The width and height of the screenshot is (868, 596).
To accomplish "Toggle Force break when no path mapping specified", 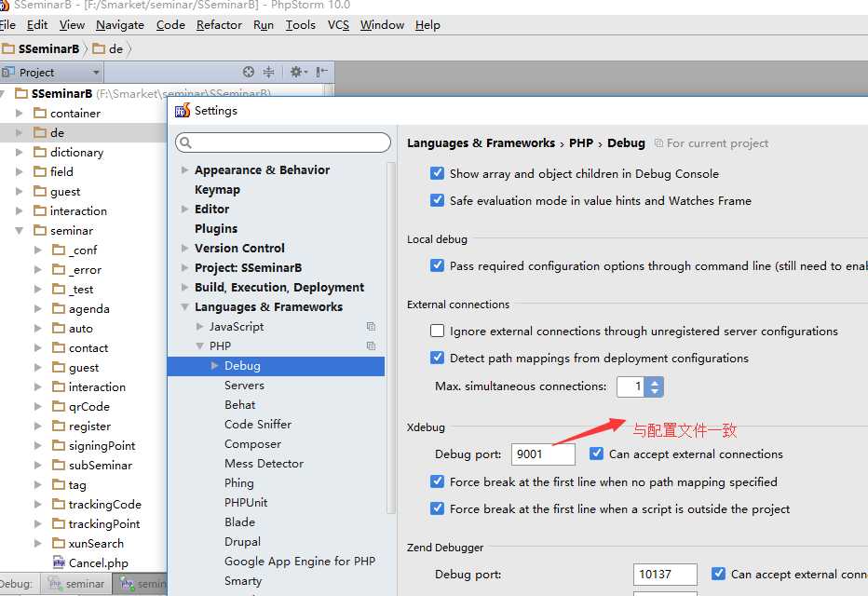I will click(437, 481).
